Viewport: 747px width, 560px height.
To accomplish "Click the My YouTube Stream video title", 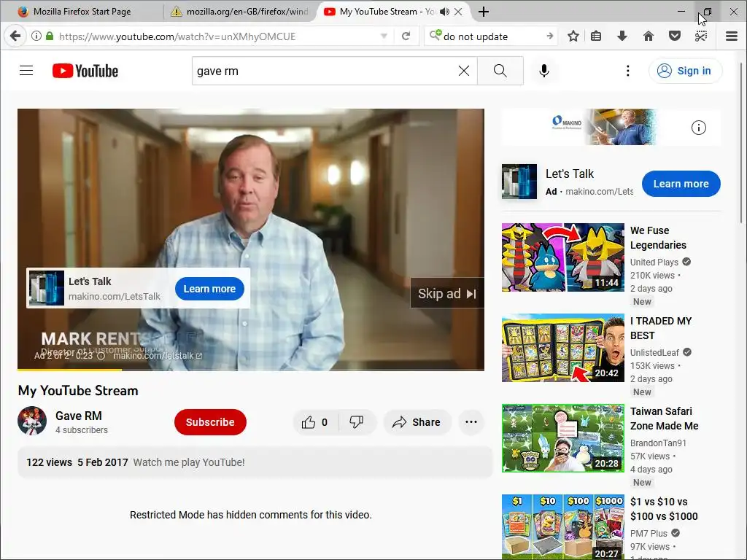I will (x=78, y=391).
